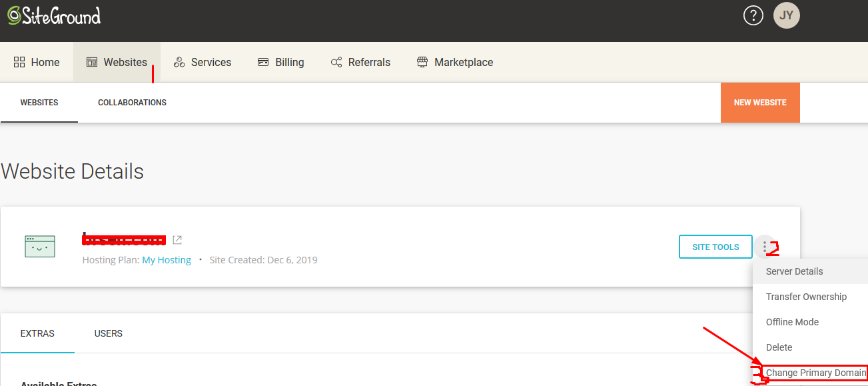Click the SiteGround logo

click(x=54, y=15)
